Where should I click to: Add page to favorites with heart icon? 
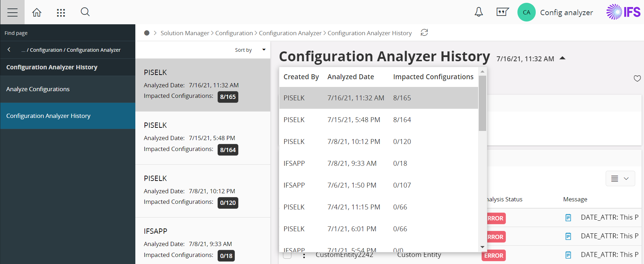click(x=637, y=78)
